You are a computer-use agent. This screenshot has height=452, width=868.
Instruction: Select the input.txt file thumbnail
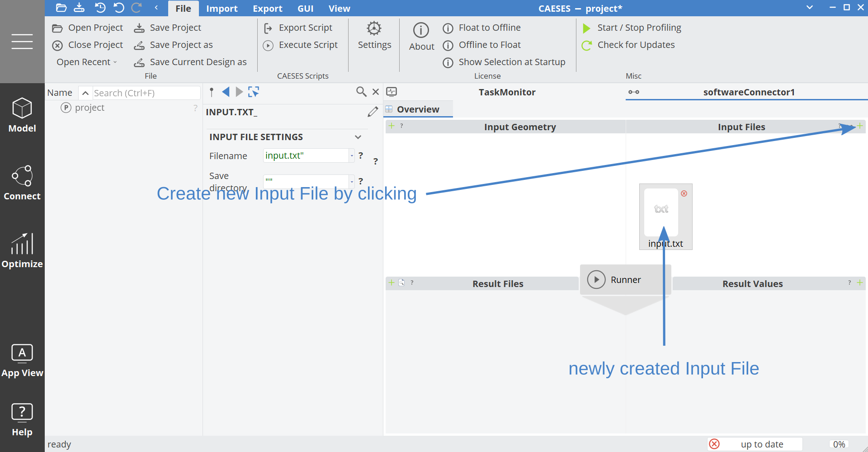click(665, 217)
